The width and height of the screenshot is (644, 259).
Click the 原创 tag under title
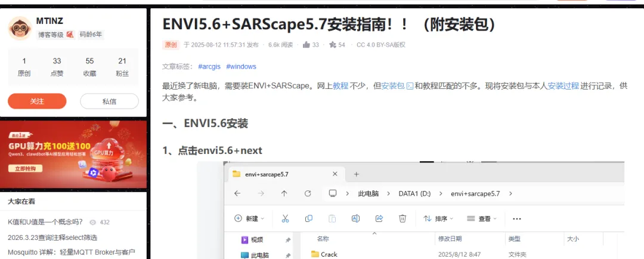pyautogui.click(x=171, y=45)
